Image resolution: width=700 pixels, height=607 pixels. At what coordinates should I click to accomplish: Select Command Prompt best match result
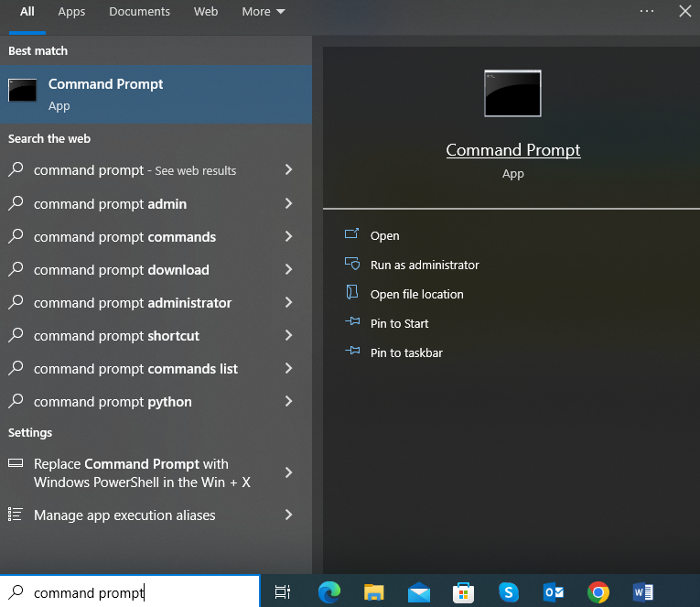(156, 94)
